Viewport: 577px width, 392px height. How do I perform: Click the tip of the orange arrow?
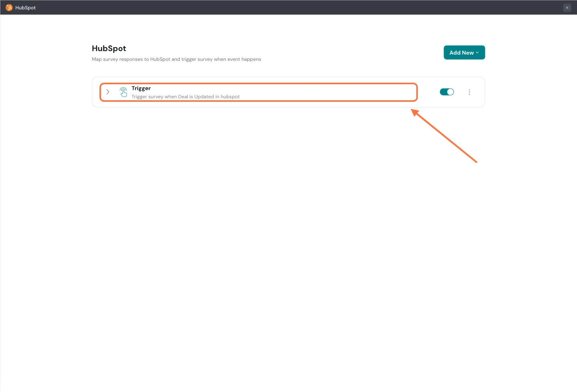(413, 111)
